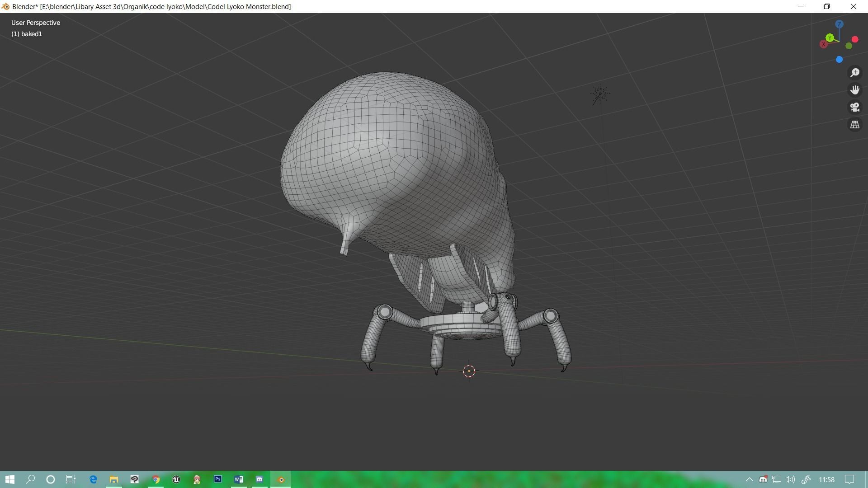Open the Windows Start menu

(10, 479)
